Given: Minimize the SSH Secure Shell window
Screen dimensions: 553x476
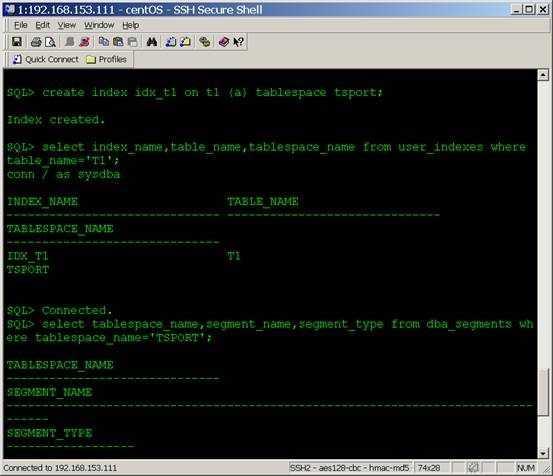Looking at the screenshot, I should click(x=516, y=10).
